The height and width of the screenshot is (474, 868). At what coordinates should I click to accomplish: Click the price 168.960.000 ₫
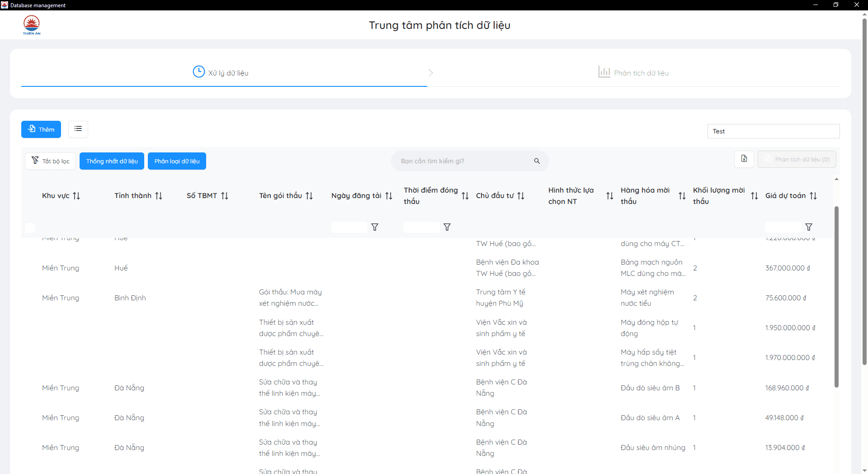787,388
